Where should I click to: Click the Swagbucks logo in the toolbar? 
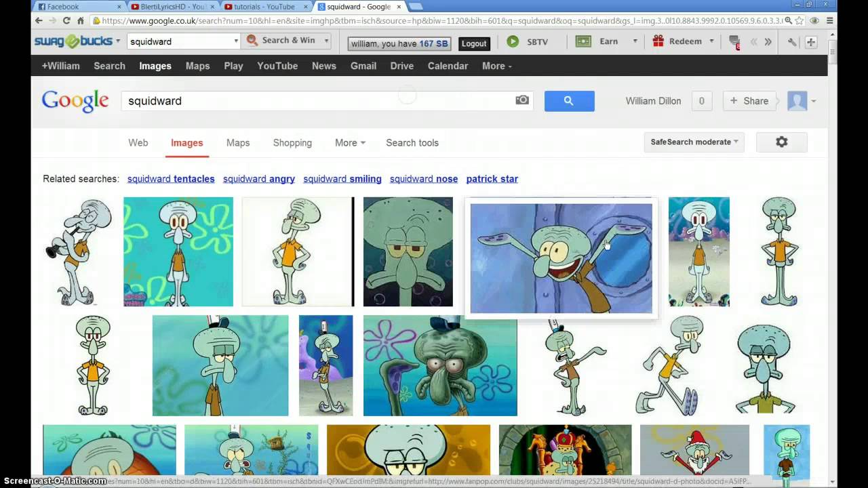73,41
